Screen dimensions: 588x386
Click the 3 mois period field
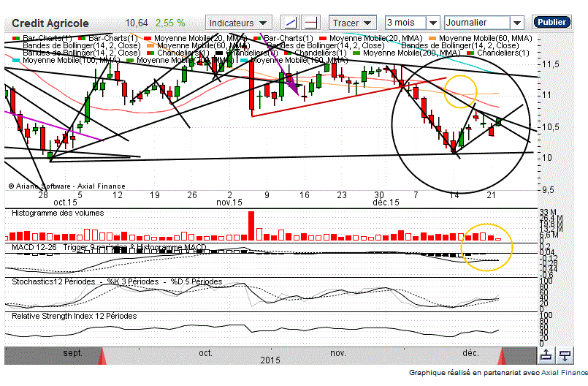(405, 23)
